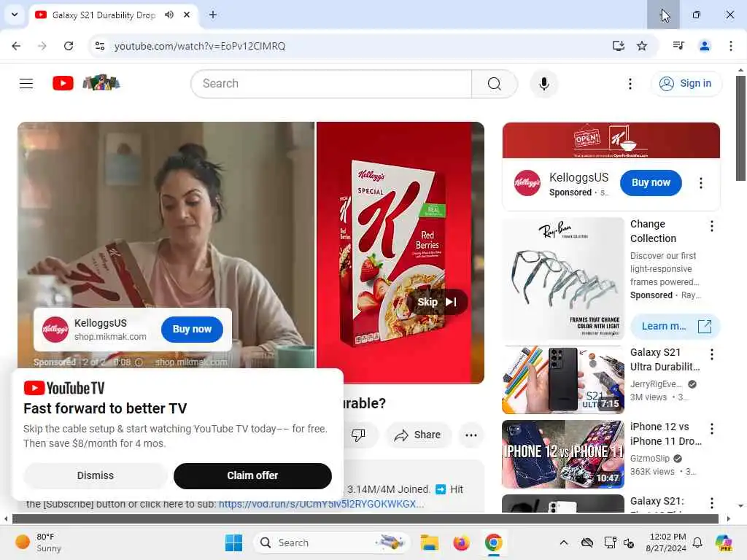This screenshot has width=747, height=560.
Task: Open Chrome three-dot menu
Action: [731, 46]
